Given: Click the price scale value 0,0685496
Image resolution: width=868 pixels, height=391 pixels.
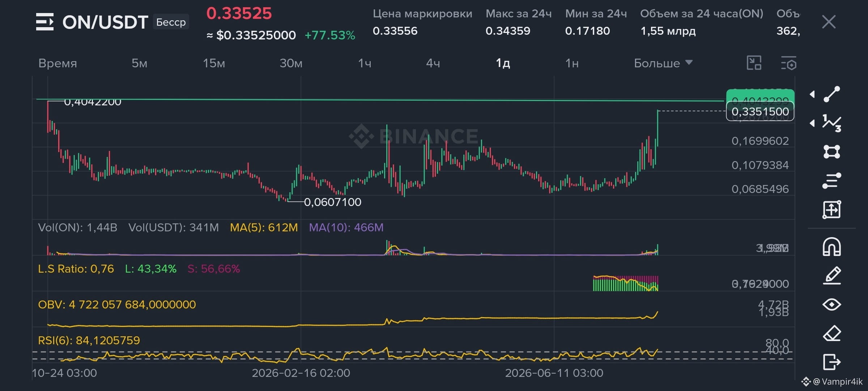Looking at the screenshot, I should click(760, 189).
